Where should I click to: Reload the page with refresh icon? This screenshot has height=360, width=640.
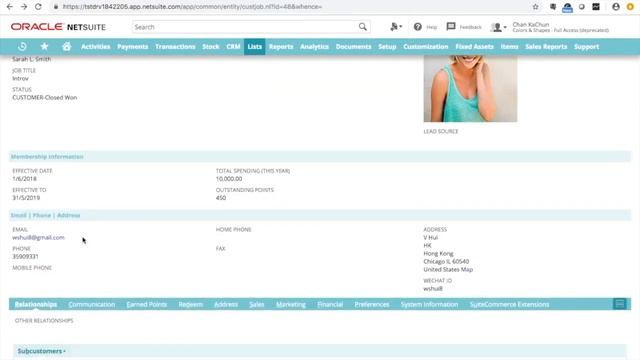38,7
